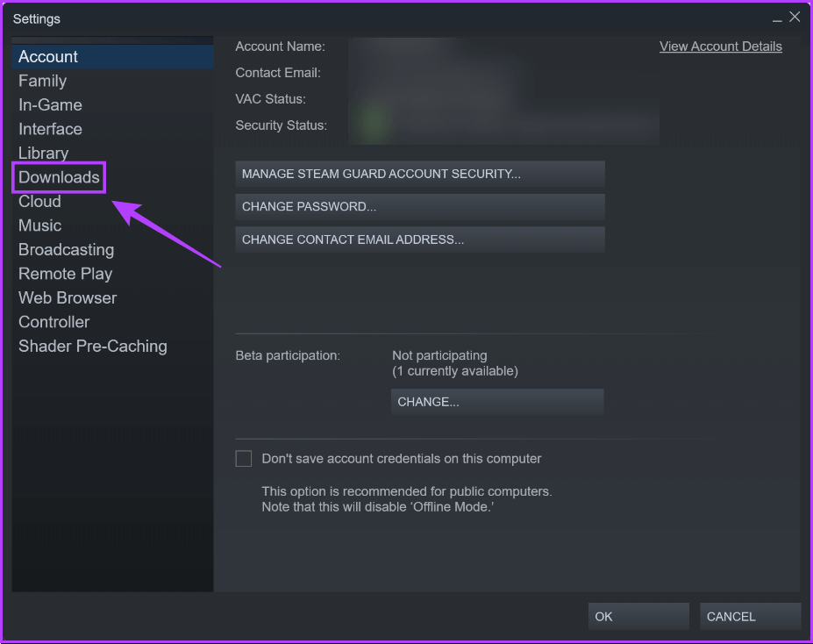Go to Interface settings
Image resolution: width=813 pixels, height=644 pixels.
coord(50,129)
